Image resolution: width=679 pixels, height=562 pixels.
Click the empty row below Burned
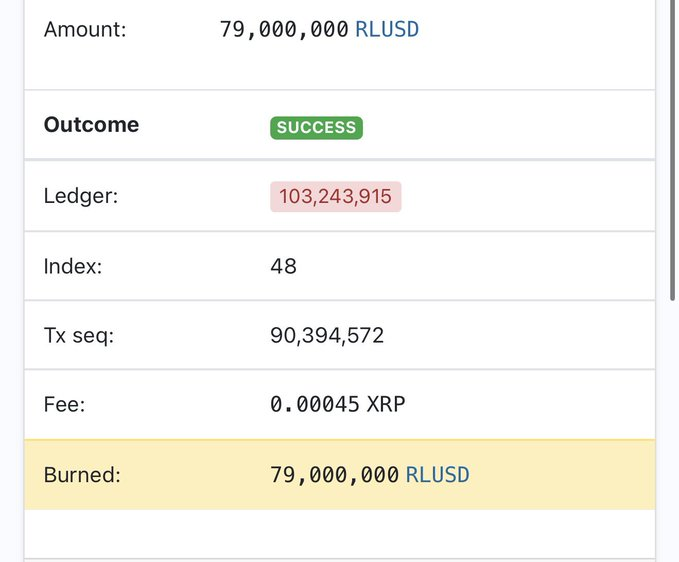pyautogui.click(x=340, y=533)
